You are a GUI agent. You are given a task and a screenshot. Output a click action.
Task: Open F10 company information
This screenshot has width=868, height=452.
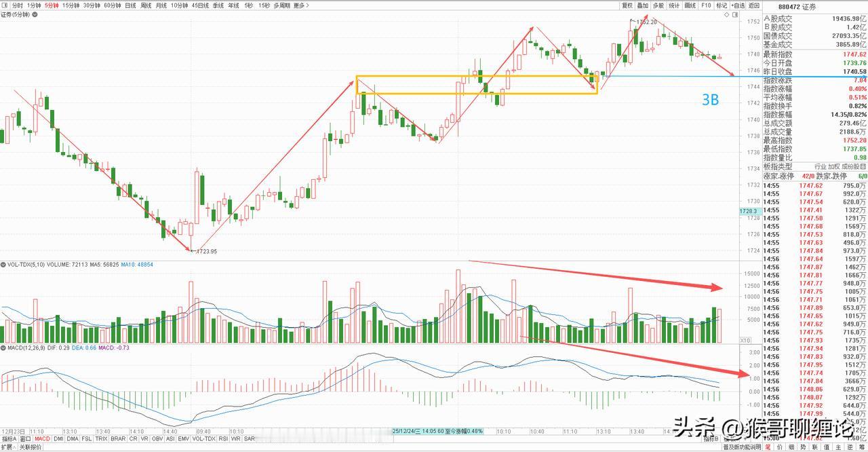[x=706, y=5]
